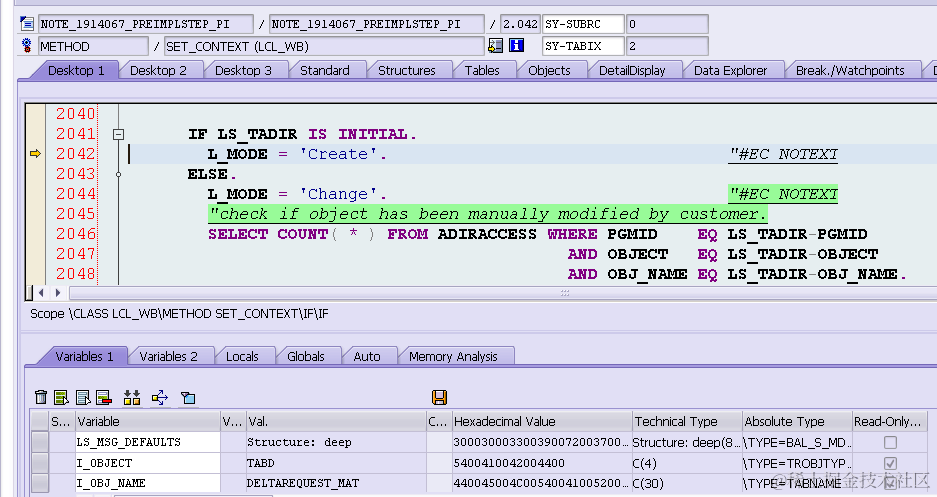Click the branching arrows icon
The height and width of the screenshot is (497, 937).
pos(160,397)
